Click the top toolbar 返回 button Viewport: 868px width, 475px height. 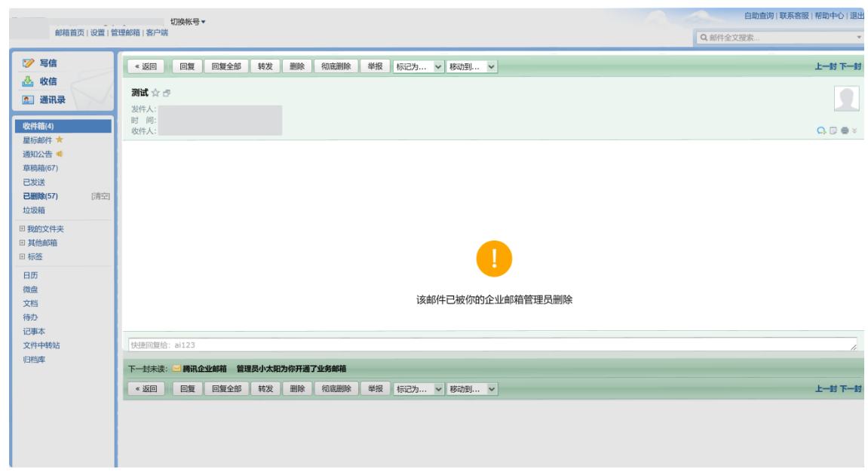pos(146,66)
